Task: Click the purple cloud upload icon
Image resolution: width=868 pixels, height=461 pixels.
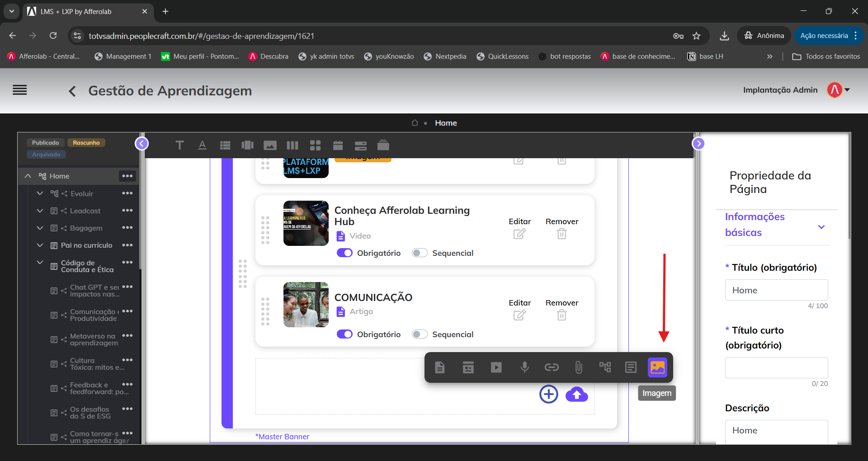Action: coord(577,394)
